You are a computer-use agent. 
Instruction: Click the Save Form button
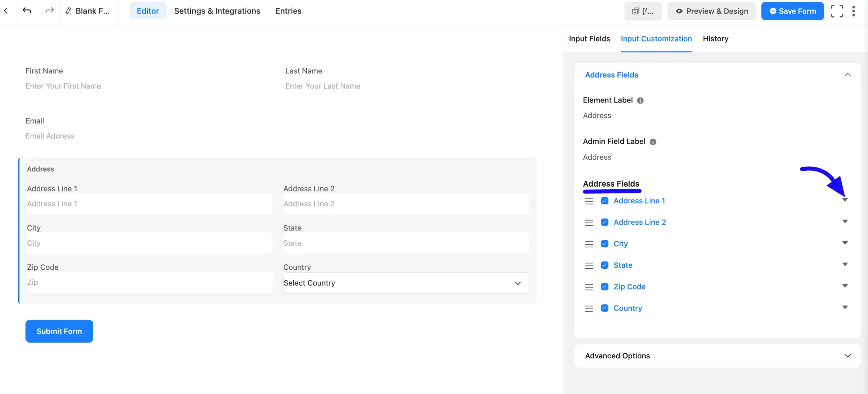792,11
